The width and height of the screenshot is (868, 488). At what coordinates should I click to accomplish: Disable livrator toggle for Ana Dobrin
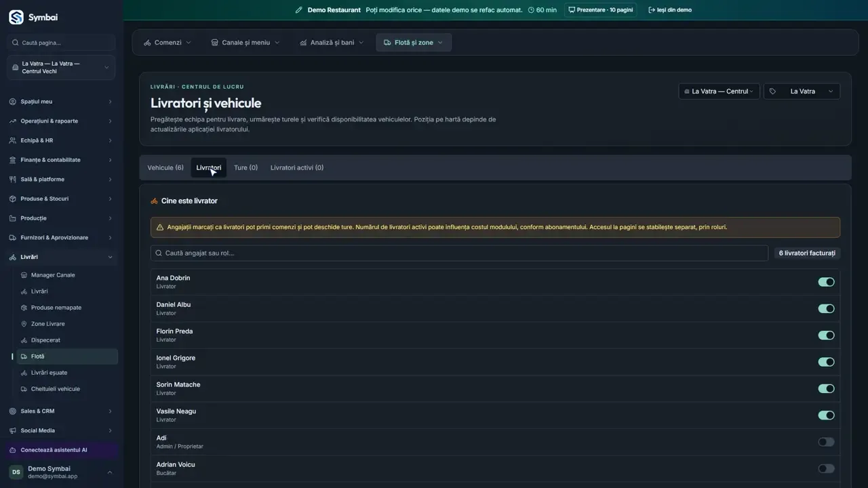point(826,282)
